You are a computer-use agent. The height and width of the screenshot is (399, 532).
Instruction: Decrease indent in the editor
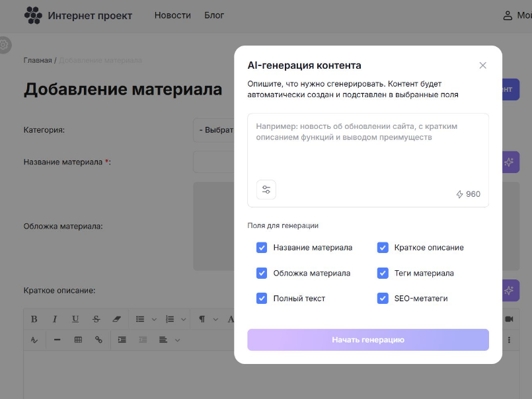143,340
